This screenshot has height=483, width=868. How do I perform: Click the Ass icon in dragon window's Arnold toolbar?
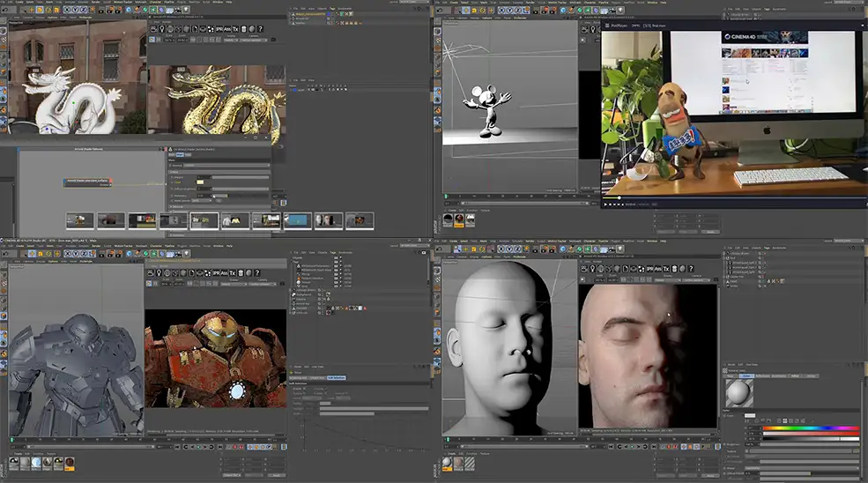click(227, 29)
